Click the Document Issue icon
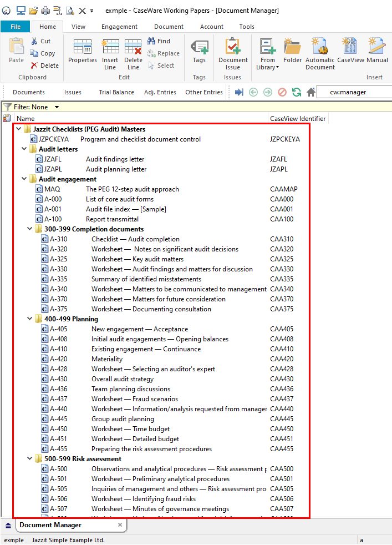The height and width of the screenshot is (545, 392). (233, 46)
